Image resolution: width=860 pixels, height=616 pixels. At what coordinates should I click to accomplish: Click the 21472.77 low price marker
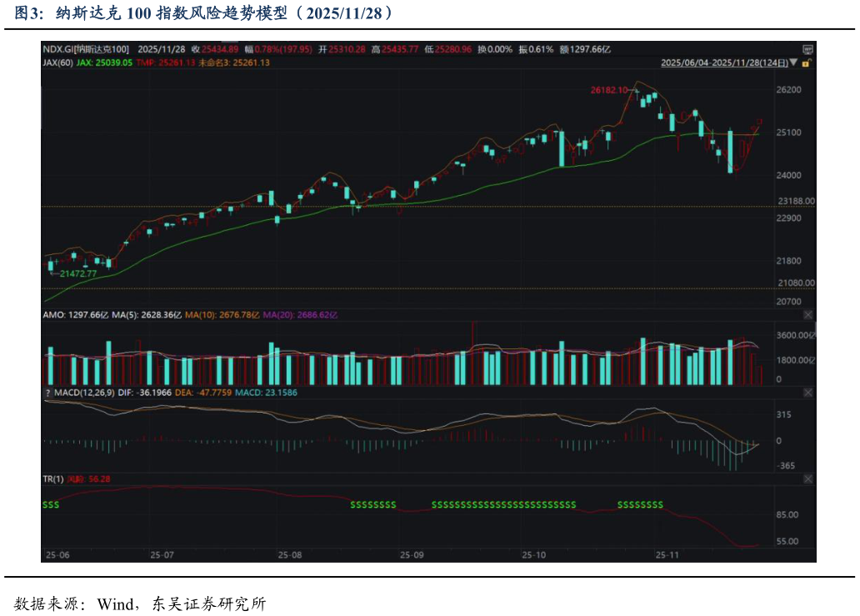click(77, 273)
